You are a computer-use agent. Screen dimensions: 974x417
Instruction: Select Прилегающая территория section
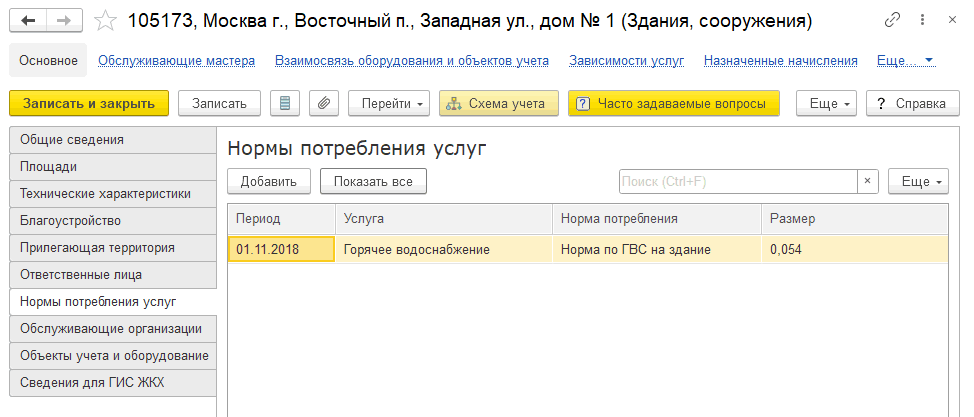coord(113,248)
